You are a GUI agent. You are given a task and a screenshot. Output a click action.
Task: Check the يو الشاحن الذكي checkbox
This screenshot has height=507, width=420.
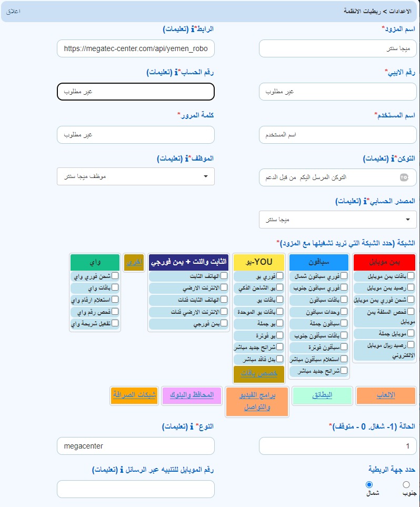coord(279,287)
